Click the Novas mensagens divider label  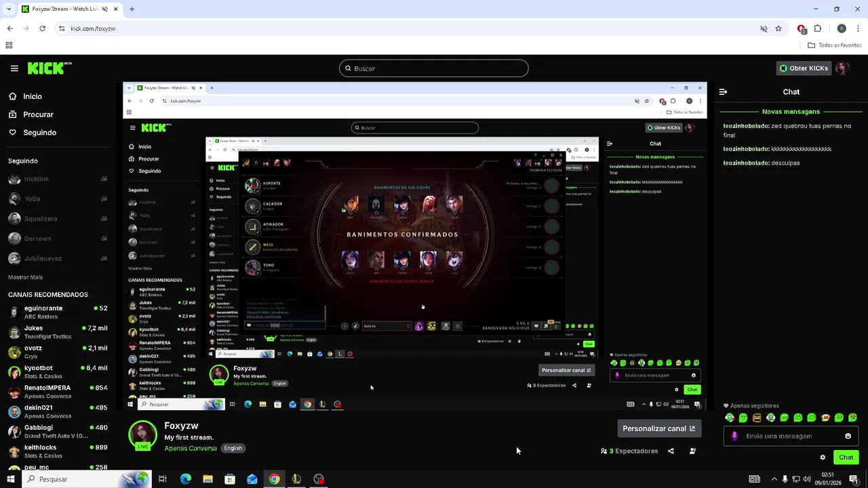tap(791, 112)
